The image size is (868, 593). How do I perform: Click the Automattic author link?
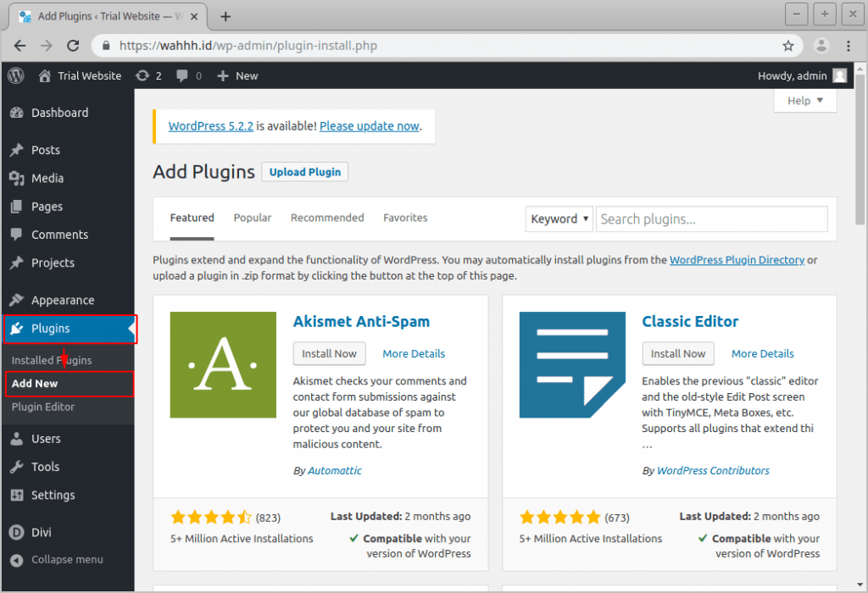click(x=334, y=471)
